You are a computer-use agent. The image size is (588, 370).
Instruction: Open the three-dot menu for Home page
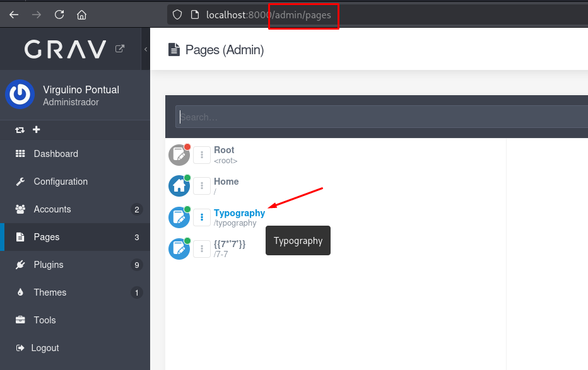pyautogui.click(x=202, y=186)
